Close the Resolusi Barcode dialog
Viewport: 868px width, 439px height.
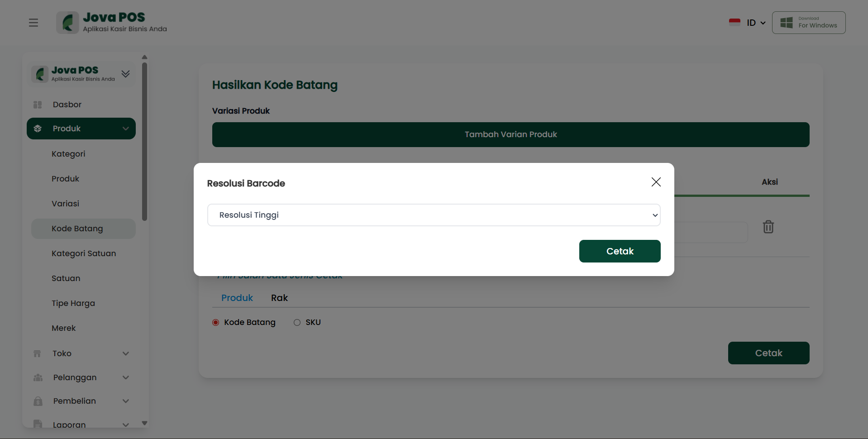click(656, 182)
